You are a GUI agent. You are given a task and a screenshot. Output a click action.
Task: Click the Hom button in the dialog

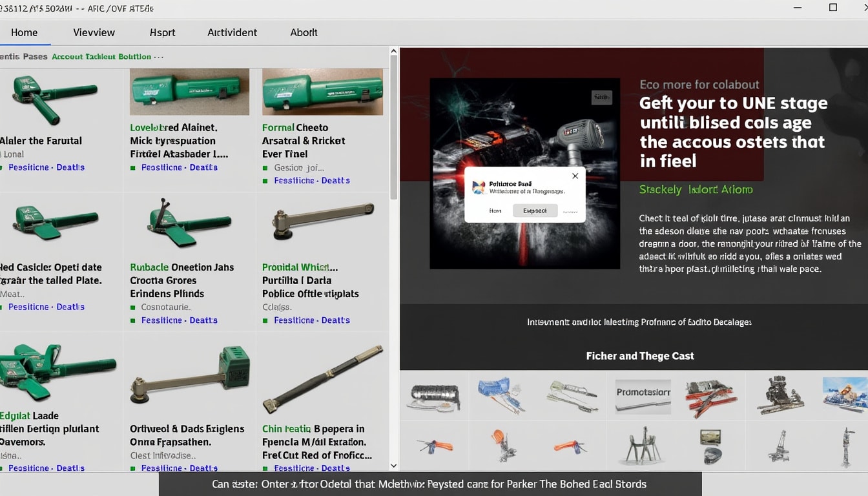tap(495, 211)
